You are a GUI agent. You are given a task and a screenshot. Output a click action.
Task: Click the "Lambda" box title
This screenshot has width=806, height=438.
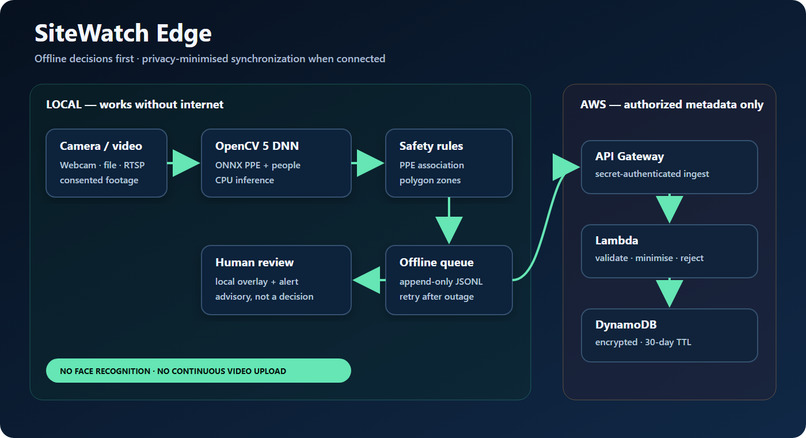tap(617, 241)
